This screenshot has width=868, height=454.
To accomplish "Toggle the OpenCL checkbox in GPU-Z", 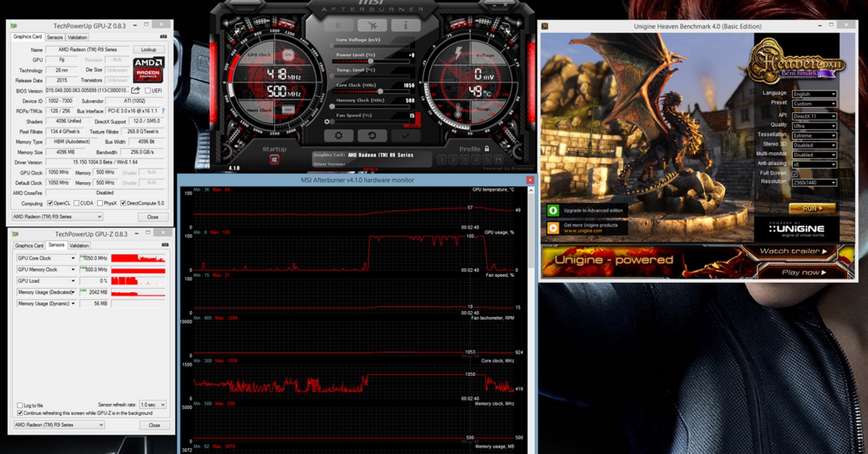I will 50,203.
